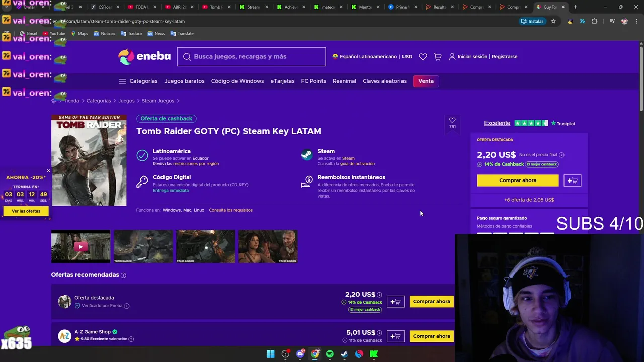This screenshot has width=644, height=362.
Task: Click info icon next to Verificado por Eneba
Action: (x=127, y=306)
